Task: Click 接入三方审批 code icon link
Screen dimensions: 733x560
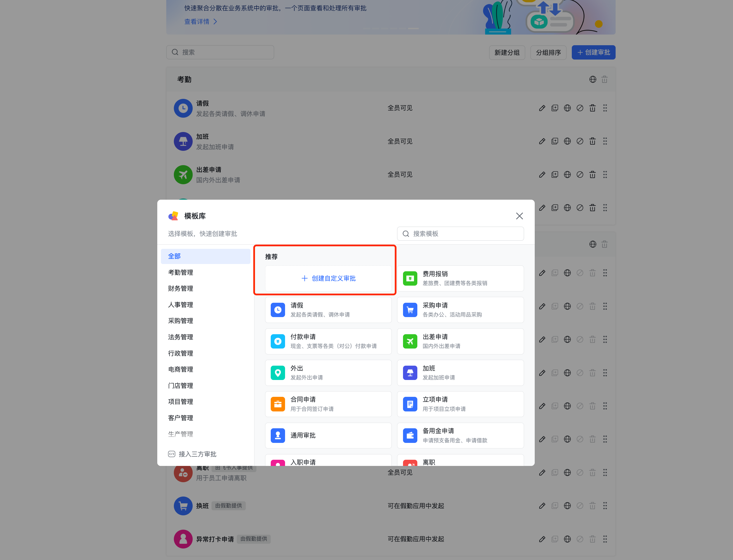Action: pos(192,454)
